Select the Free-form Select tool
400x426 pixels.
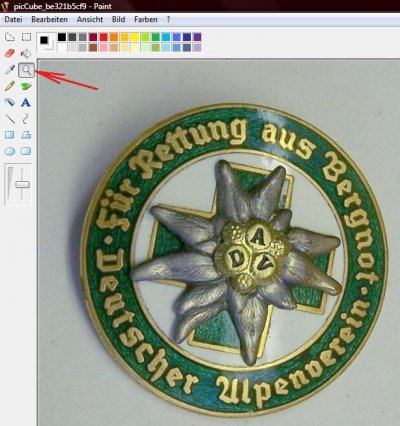point(10,37)
